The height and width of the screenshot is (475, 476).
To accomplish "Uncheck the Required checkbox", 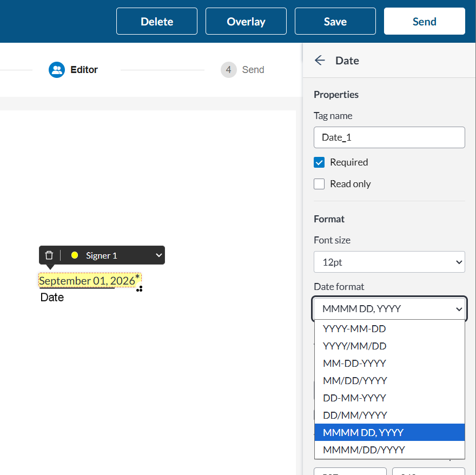I will coord(319,162).
